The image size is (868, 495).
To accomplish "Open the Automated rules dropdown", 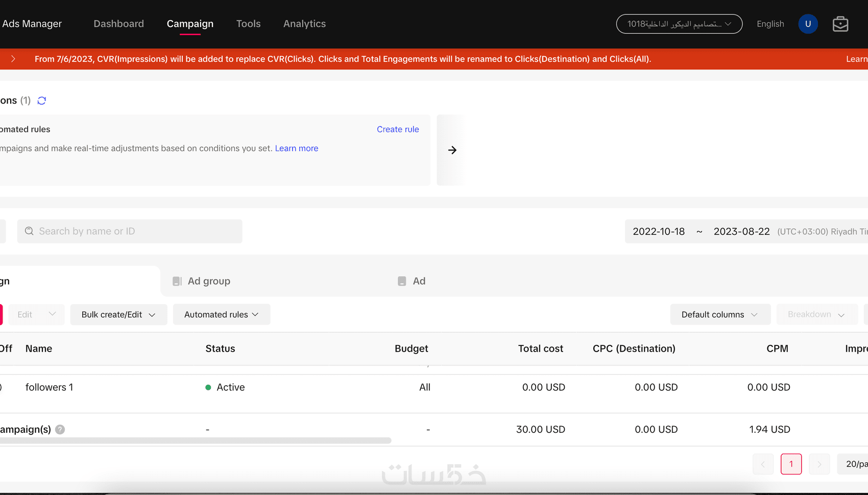I will click(222, 314).
